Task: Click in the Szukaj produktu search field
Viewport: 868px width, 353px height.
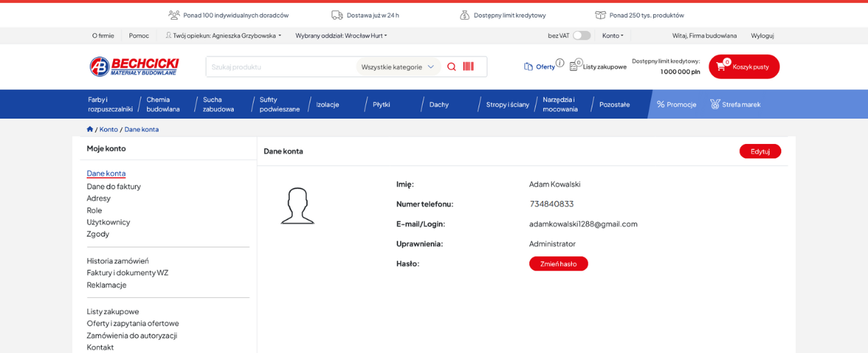Action: [x=281, y=67]
